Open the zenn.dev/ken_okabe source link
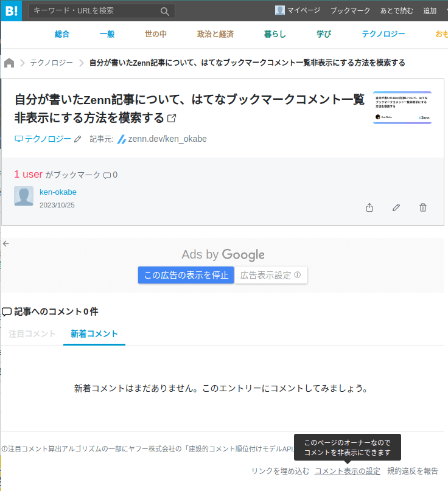 pyautogui.click(x=167, y=139)
